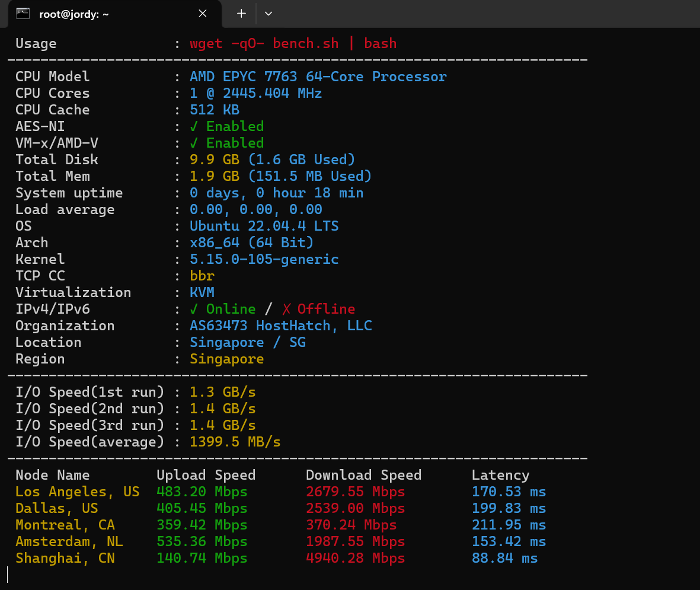
Task: Click Los Angeles latency '170.53 ms'
Action: coord(509,492)
